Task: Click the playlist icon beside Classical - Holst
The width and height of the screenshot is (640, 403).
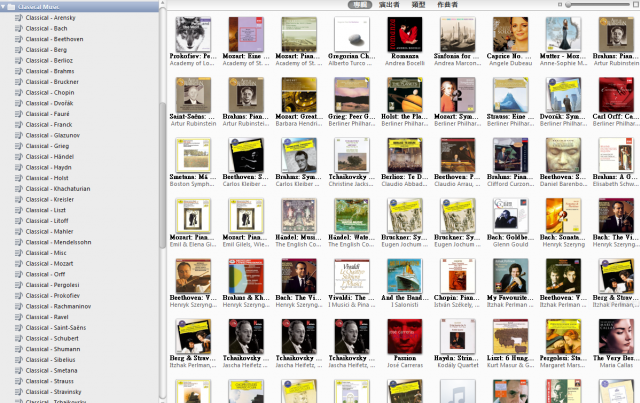Action: click(x=19, y=178)
